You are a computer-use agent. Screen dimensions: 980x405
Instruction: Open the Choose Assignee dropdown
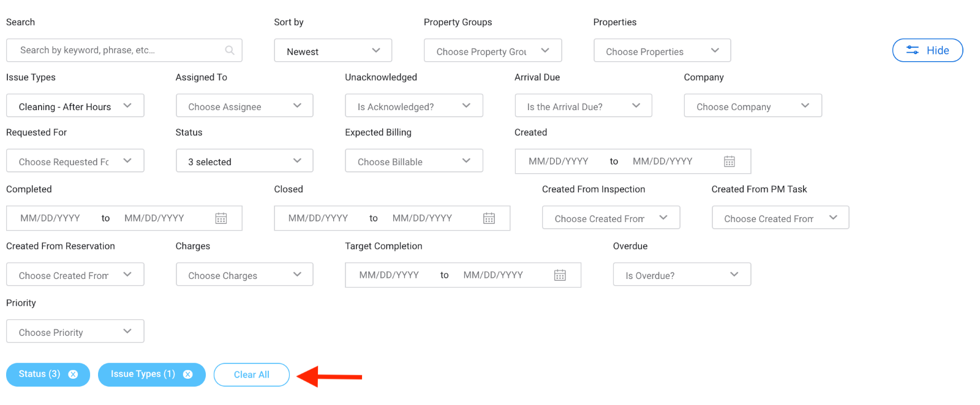(244, 106)
